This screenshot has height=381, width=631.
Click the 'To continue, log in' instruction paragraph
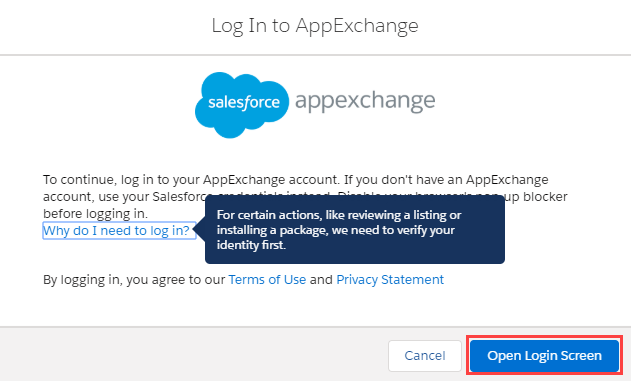pos(305,196)
